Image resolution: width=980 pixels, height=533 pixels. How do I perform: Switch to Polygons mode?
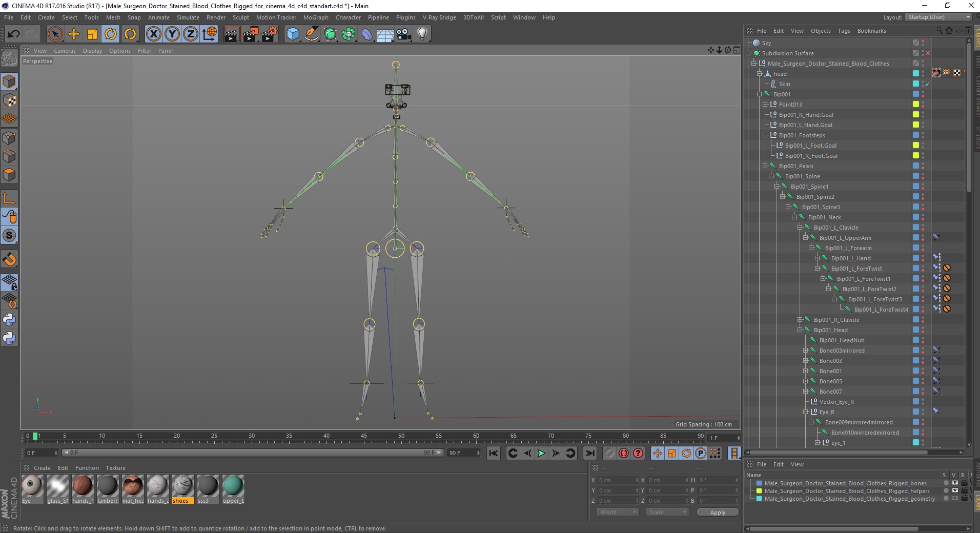9,175
